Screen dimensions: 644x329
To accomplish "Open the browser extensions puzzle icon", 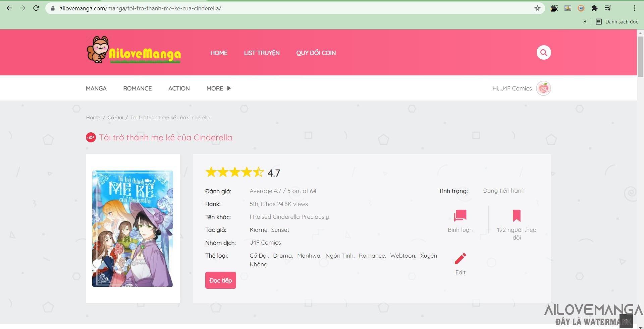I will point(594,8).
